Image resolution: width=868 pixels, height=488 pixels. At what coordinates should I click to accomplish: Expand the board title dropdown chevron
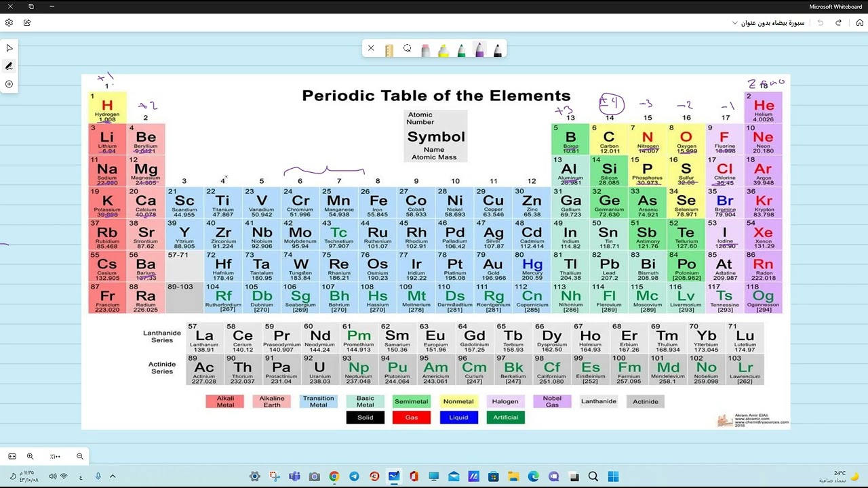pos(735,23)
